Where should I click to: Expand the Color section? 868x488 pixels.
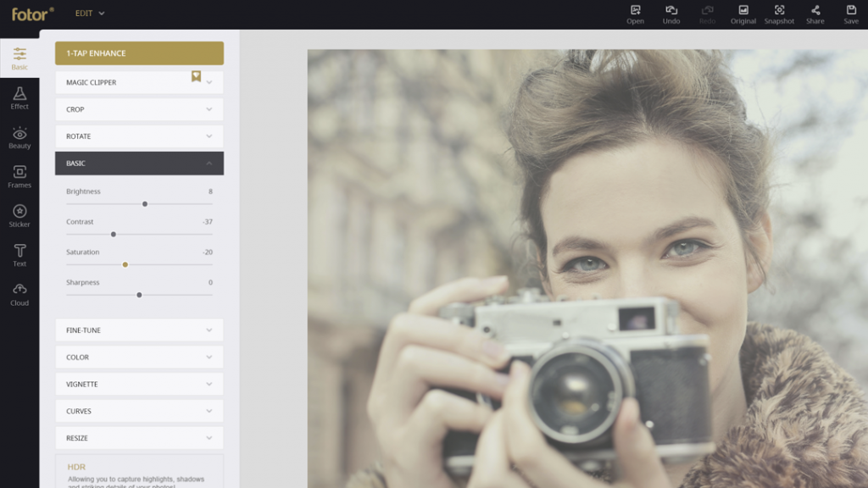pyautogui.click(x=140, y=358)
